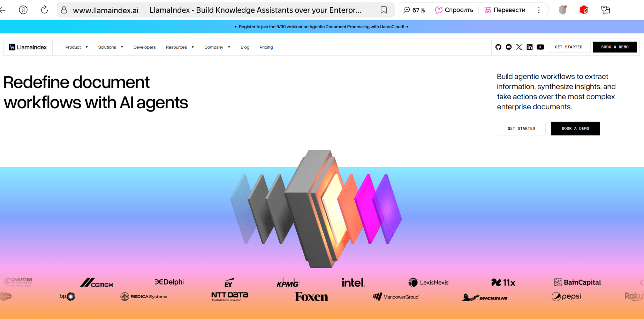Click the Yandex home icon
The image size is (644, 319).
[23, 10]
